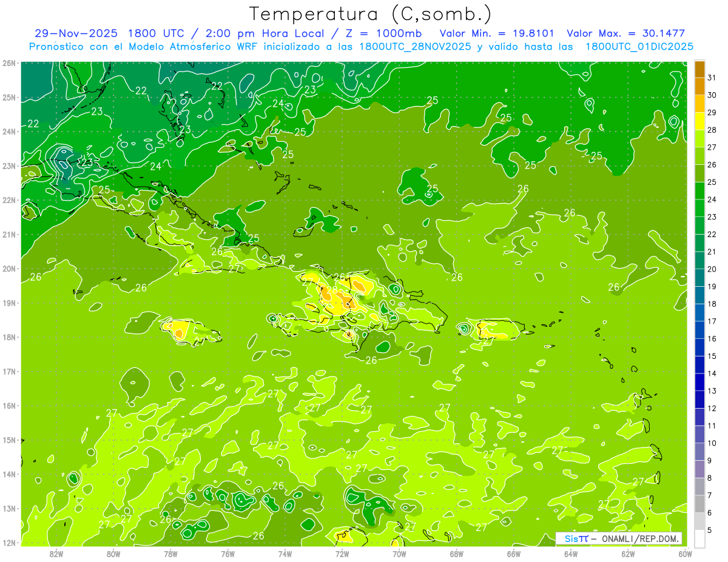Click the "78W" longitude axis label

pyautogui.click(x=170, y=554)
